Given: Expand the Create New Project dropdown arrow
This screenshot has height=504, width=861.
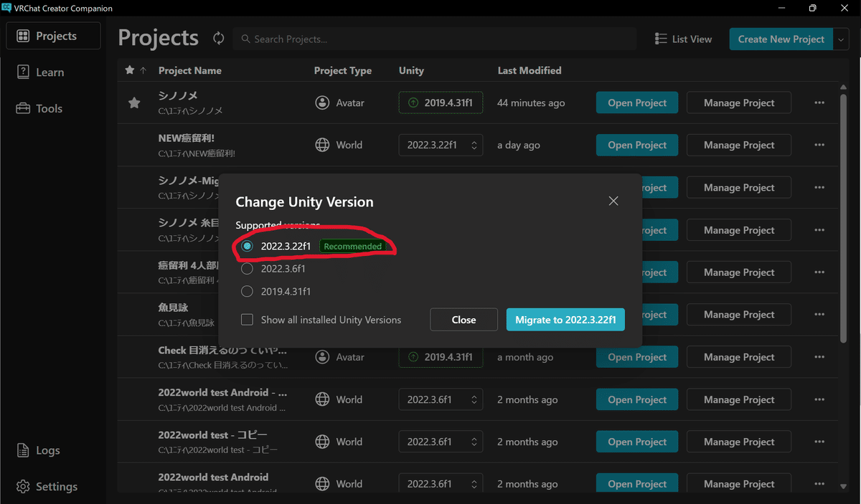Looking at the screenshot, I should 842,39.
